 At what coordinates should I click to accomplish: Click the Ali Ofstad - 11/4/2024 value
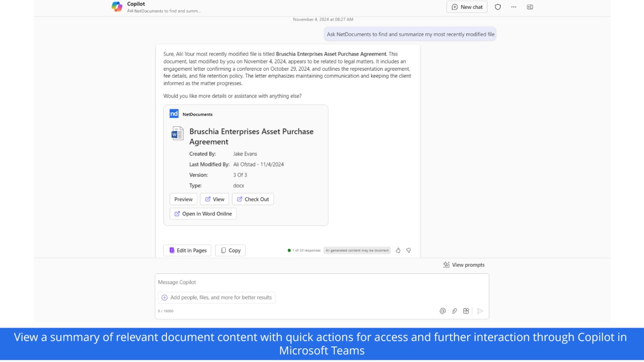pos(258,165)
